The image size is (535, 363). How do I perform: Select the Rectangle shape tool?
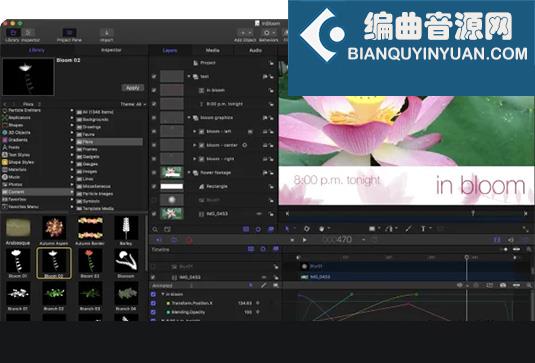tap(372, 229)
